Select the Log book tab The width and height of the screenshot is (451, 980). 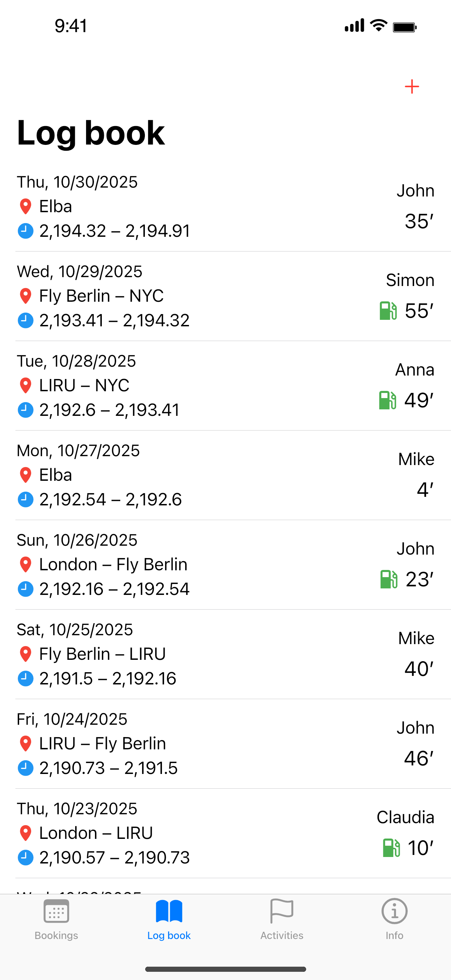pyautogui.click(x=169, y=919)
